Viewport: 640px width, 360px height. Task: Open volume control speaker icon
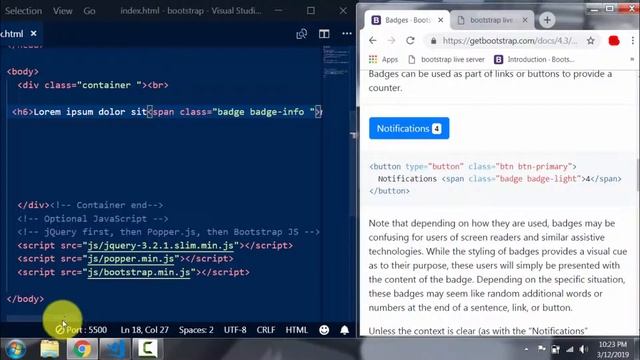click(x=583, y=349)
